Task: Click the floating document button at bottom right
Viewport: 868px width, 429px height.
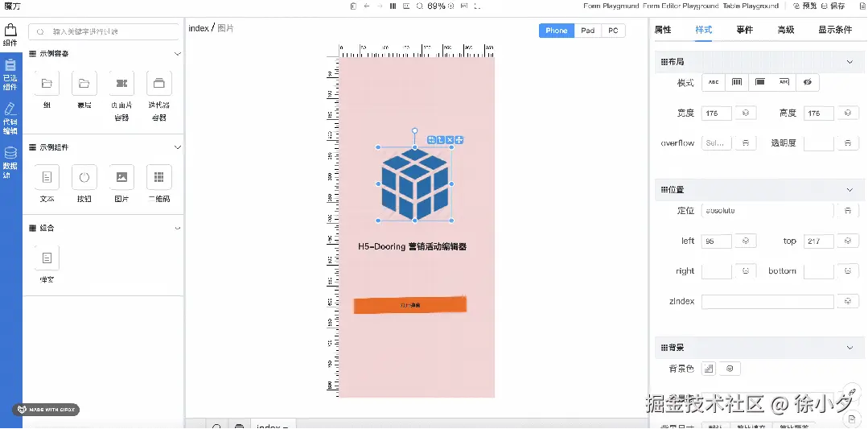Action: click(853, 421)
